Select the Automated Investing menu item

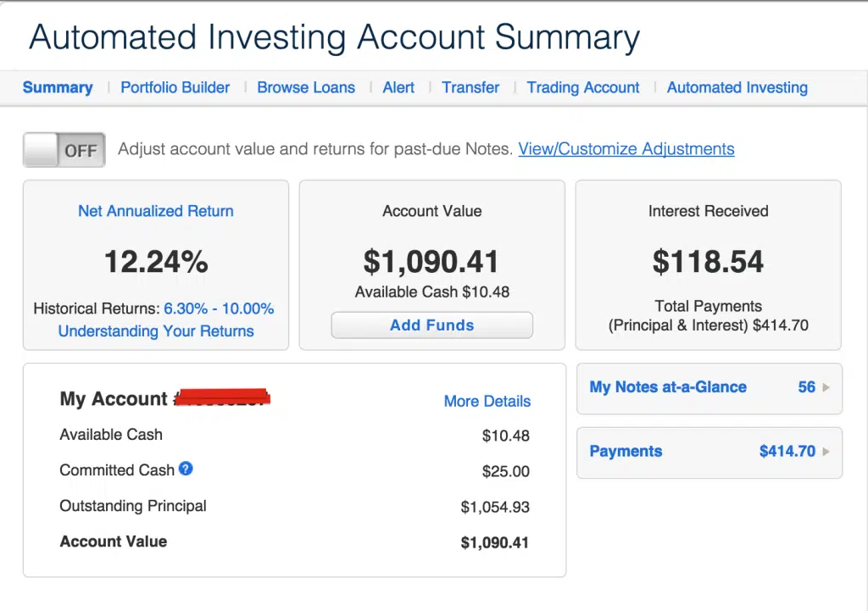point(737,87)
